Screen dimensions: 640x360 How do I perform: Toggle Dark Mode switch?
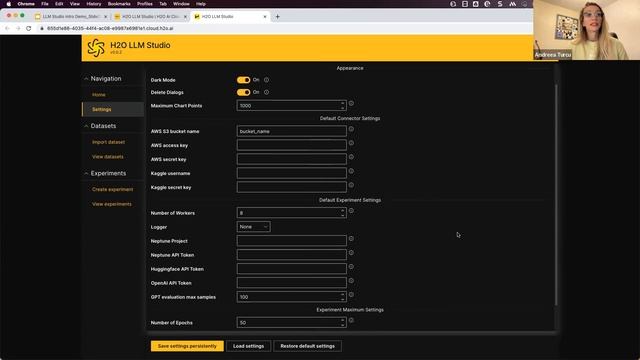click(243, 80)
